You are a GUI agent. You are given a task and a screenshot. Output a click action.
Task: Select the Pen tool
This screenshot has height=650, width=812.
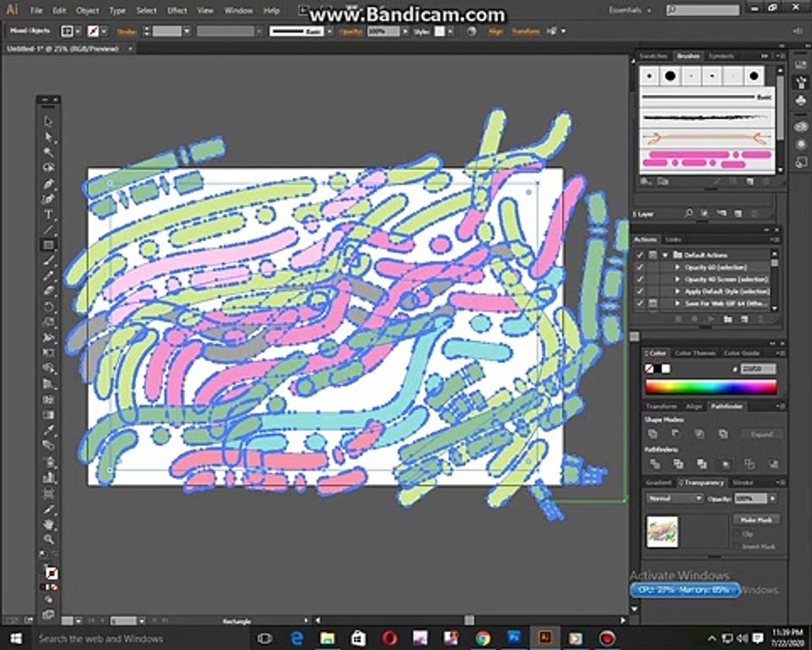[48, 183]
